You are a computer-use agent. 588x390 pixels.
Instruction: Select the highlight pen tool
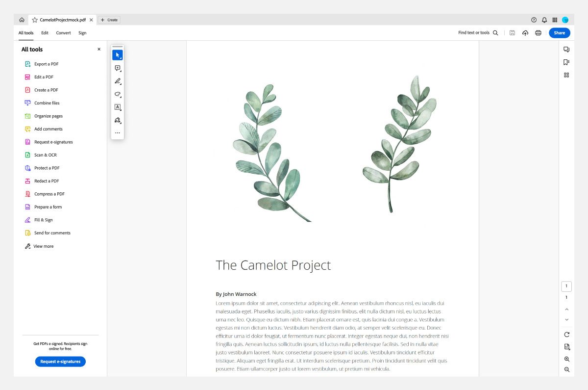117,81
